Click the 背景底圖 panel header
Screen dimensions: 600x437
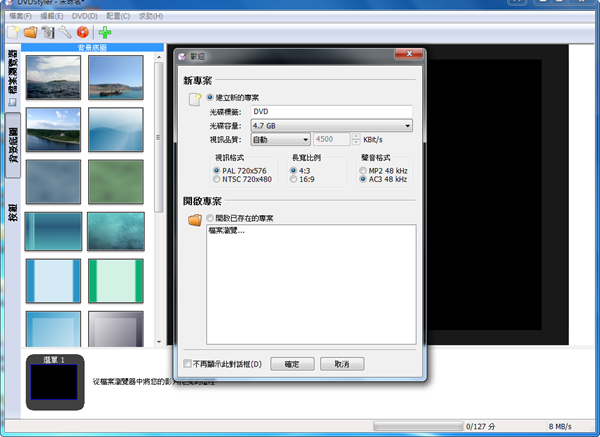tap(92, 47)
